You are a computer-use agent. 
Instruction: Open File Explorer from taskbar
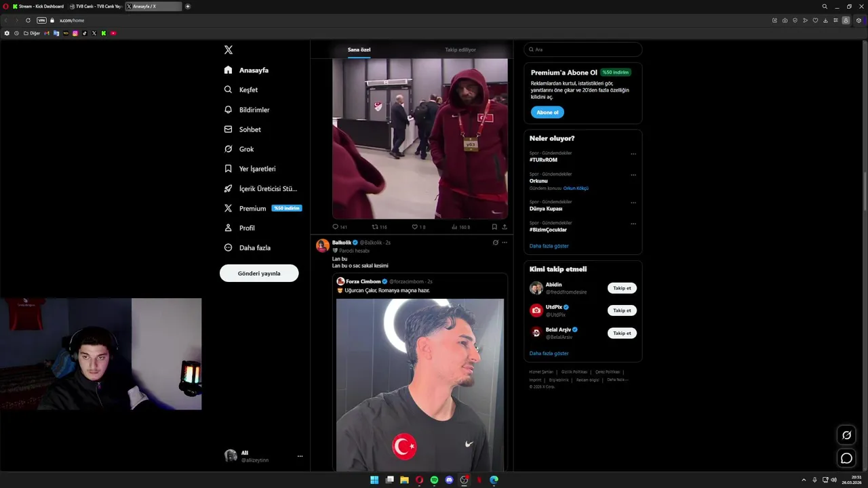coord(404,480)
